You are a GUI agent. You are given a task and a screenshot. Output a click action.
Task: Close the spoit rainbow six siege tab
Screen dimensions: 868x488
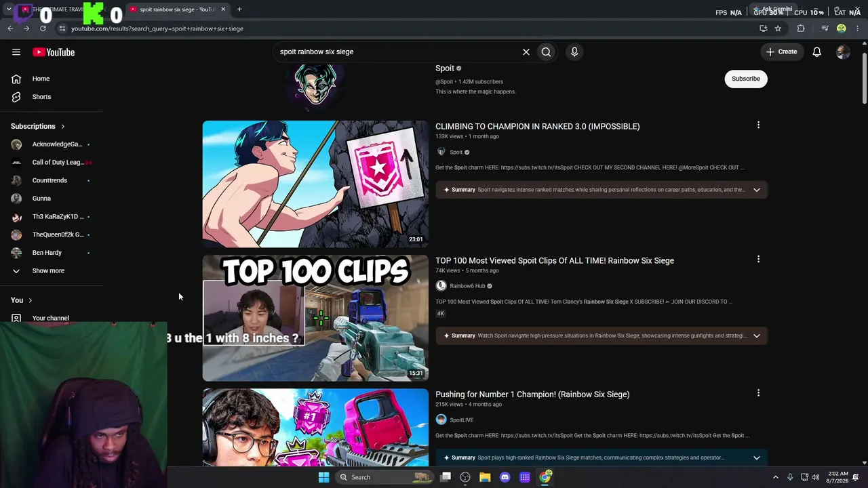[223, 9]
